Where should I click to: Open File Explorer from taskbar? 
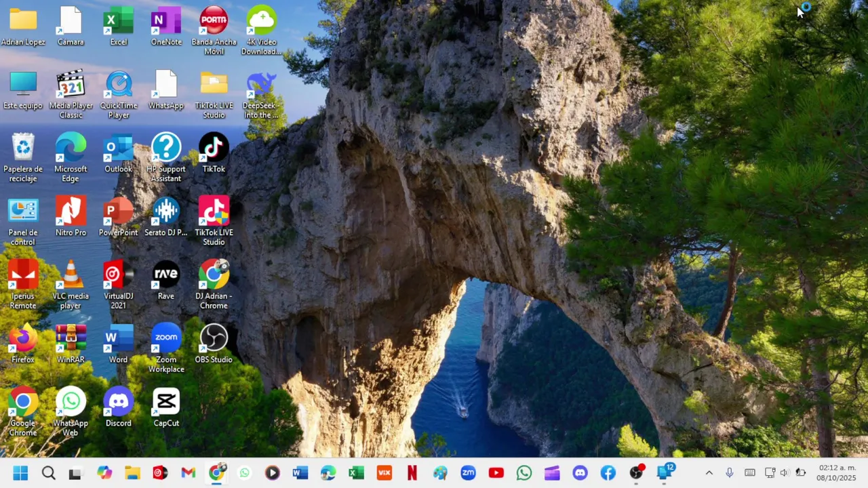(132, 473)
